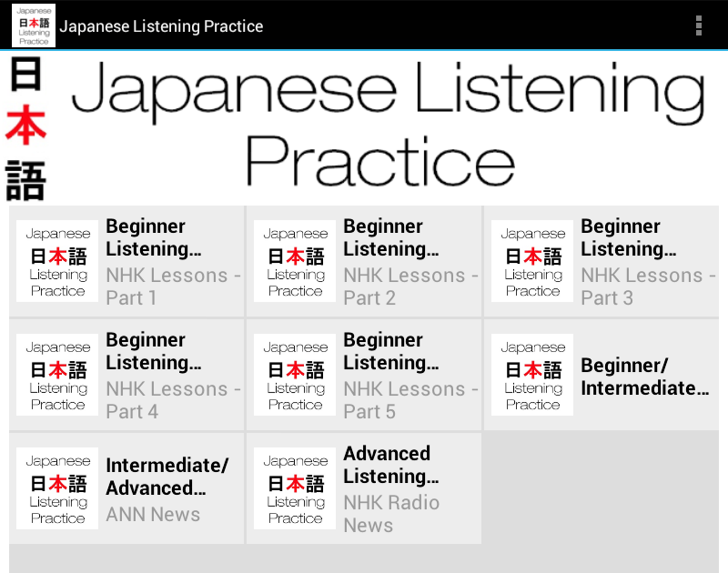Tap the Part 5 card's app logo icon
Viewport: 728px width, 573px height.
tap(295, 375)
